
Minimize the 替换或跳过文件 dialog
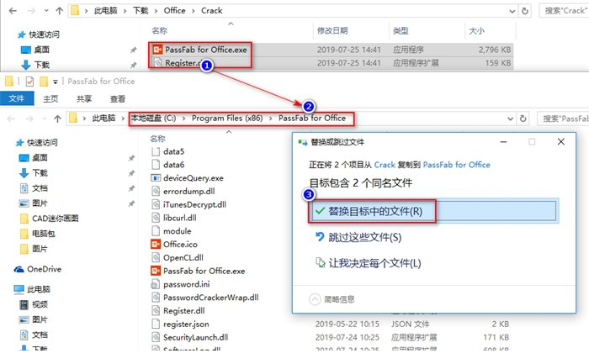(503, 142)
